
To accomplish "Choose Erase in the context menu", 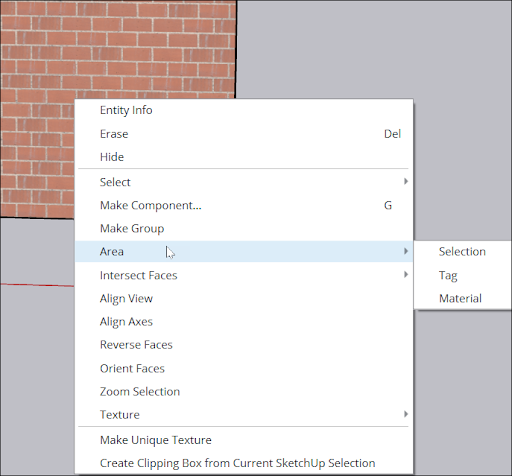I will tap(244, 134).
